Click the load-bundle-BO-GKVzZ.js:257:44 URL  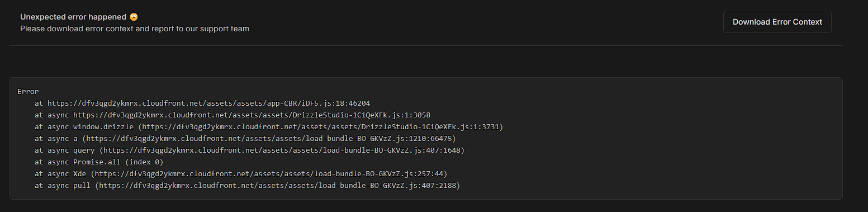click(x=269, y=174)
